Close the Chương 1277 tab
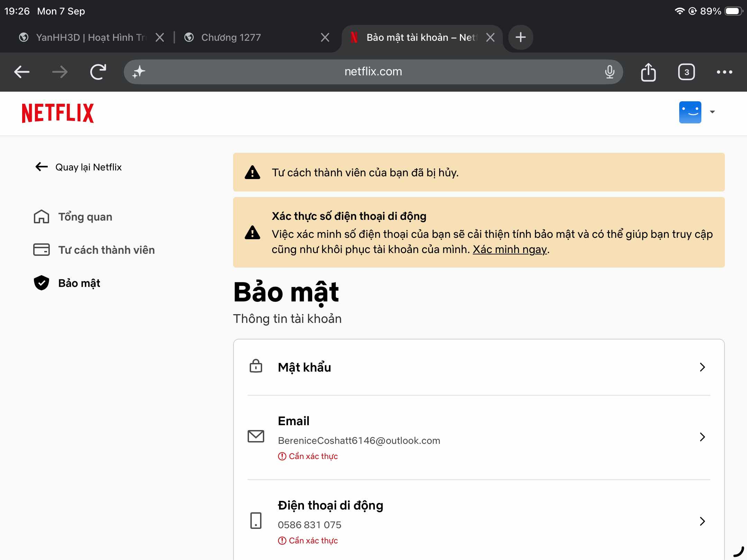Image resolution: width=747 pixels, height=560 pixels. [x=325, y=37]
